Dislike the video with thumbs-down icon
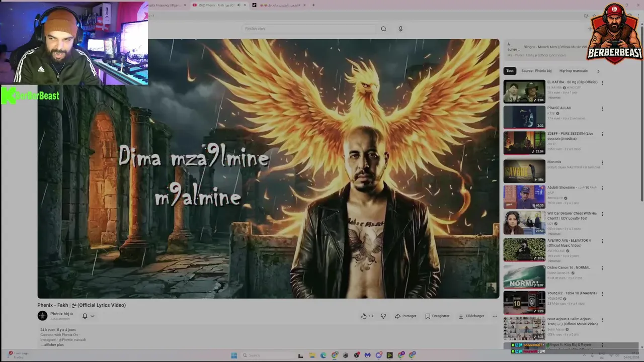Viewport: 644px width, 362px height. pos(383,316)
